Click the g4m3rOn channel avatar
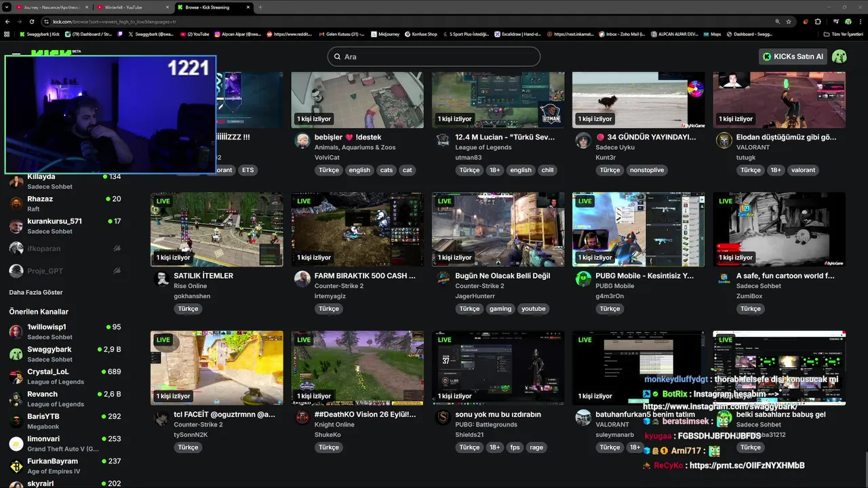 pos(583,279)
